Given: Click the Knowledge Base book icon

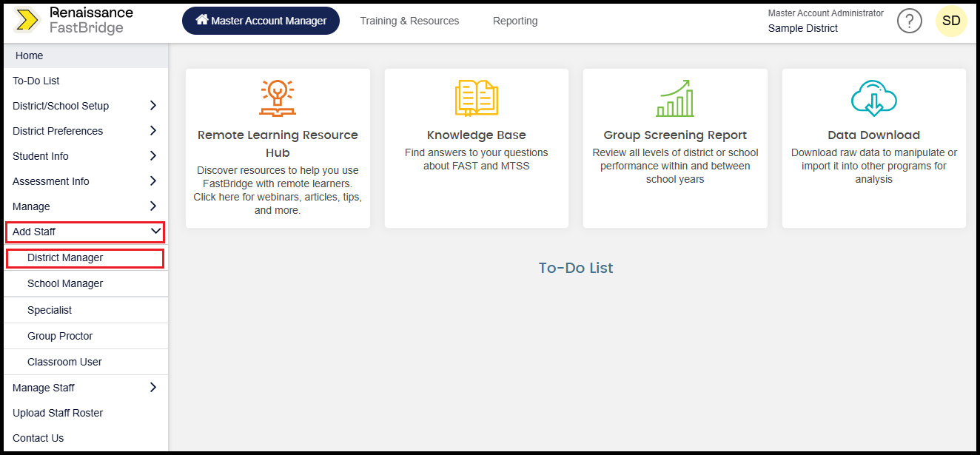Looking at the screenshot, I should pos(476,98).
